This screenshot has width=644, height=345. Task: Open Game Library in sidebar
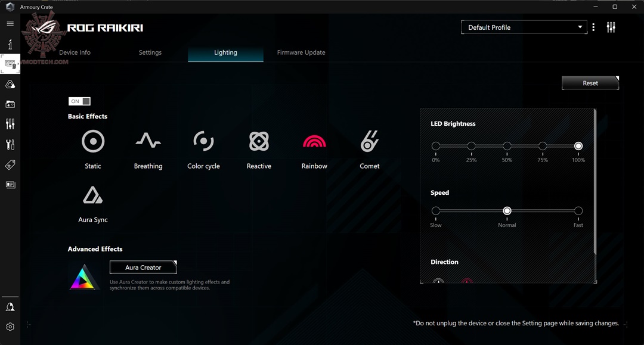click(x=10, y=104)
